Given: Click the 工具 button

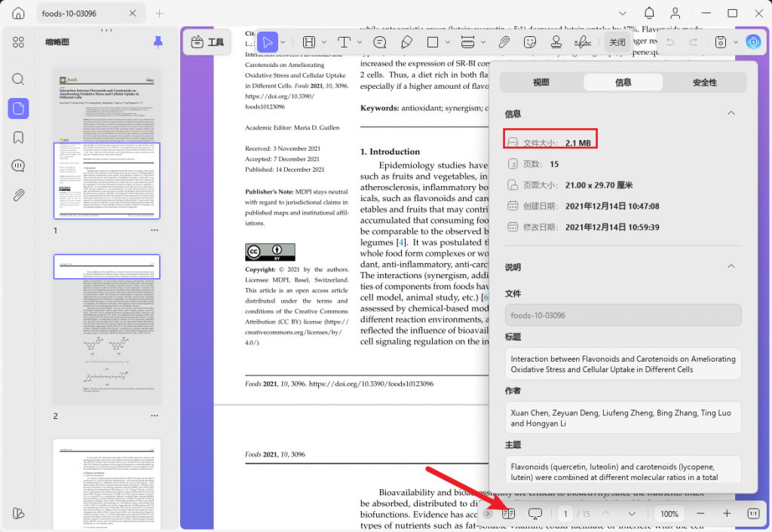Looking at the screenshot, I should point(207,42).
